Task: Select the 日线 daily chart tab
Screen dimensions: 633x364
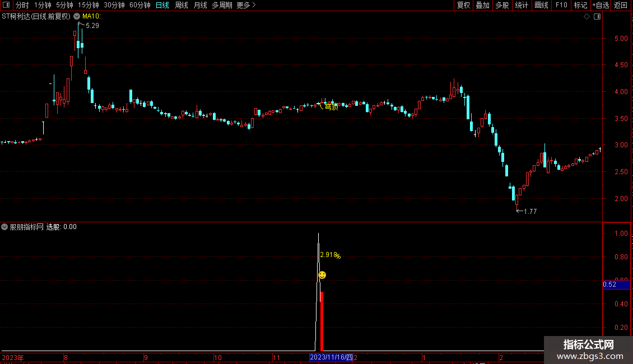Action: (x=162, y=5)
